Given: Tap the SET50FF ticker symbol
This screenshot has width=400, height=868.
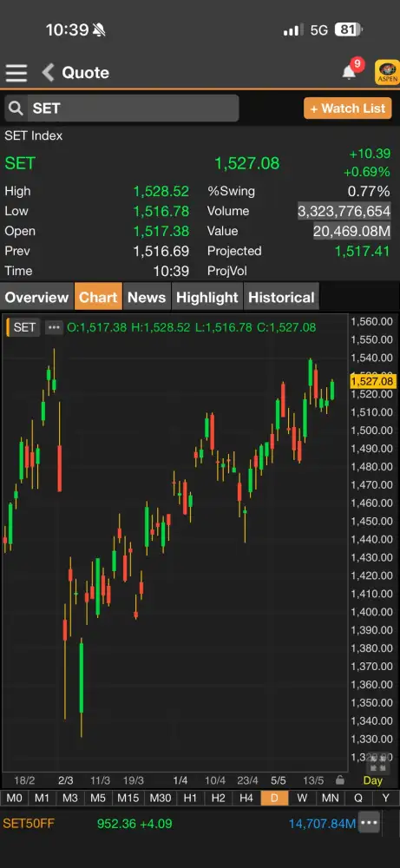Looking at the screenshot, I should (x=29, y=823).
